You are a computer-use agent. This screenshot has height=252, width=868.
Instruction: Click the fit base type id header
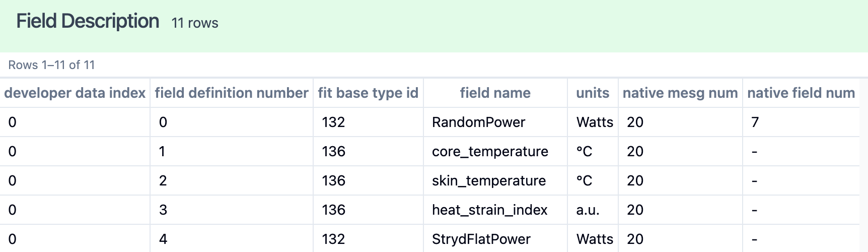click(x=368, y=93)
